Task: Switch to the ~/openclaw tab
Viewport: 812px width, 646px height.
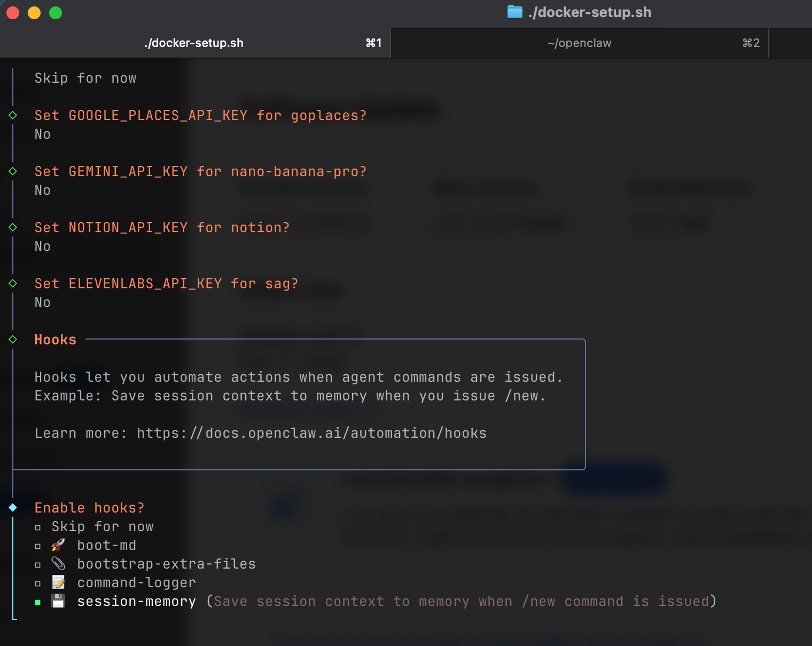Action: click(x=579, y=43)
